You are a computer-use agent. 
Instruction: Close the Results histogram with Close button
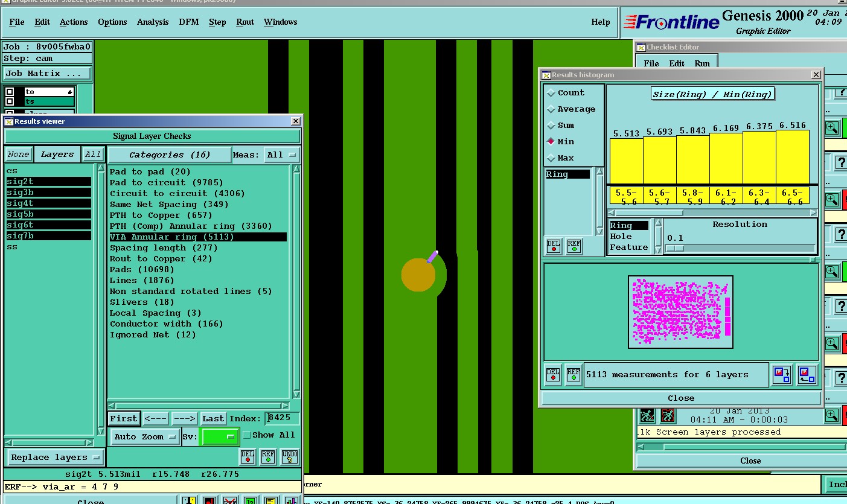click(x=681, y=398)
